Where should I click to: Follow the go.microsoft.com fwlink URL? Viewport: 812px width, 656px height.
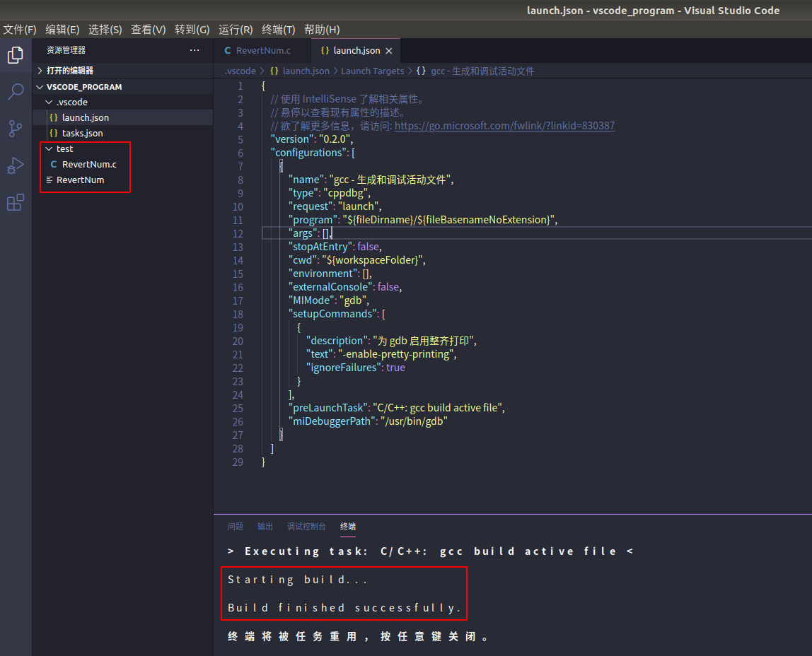(504, 126)
